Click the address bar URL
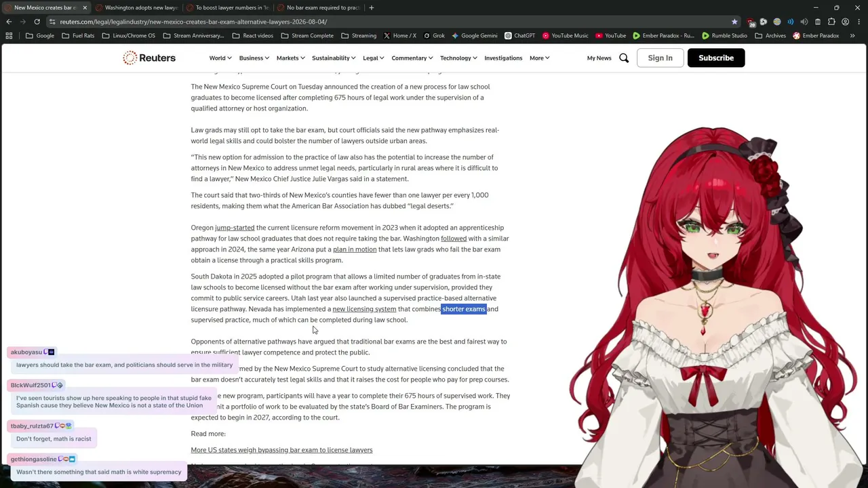The height and width of the screenshot is (488, 868). 193,22
